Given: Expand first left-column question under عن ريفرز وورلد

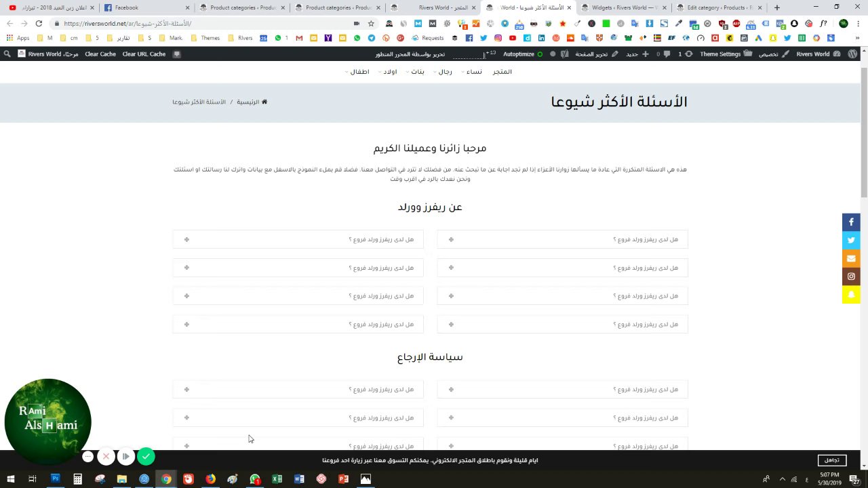Looking at the screenshot, I should point(298,239).
